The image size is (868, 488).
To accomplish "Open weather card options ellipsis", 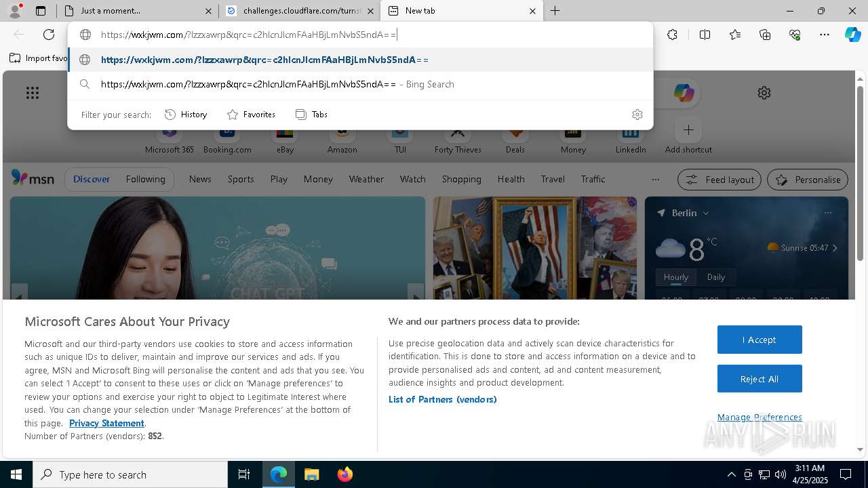I will pos(828,213).
